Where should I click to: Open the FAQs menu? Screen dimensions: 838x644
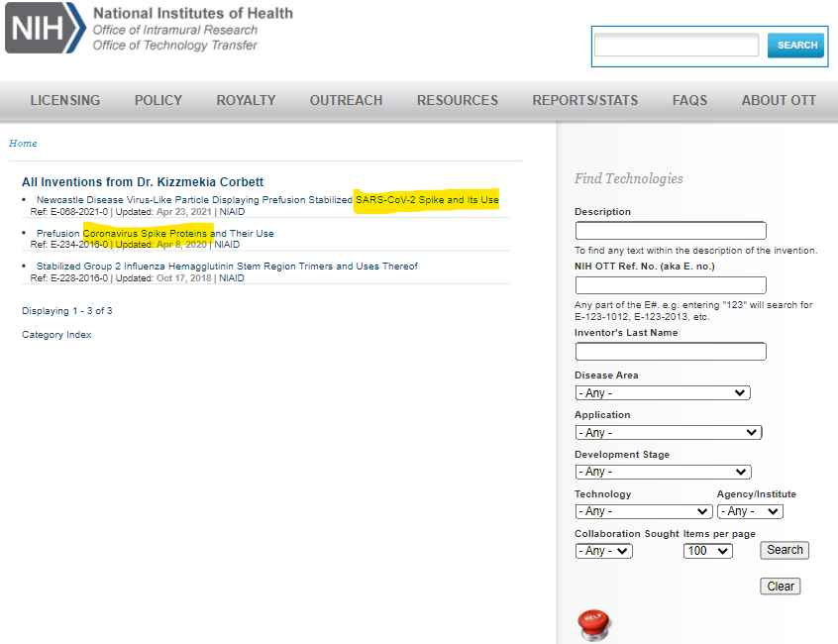coord(690,100)
